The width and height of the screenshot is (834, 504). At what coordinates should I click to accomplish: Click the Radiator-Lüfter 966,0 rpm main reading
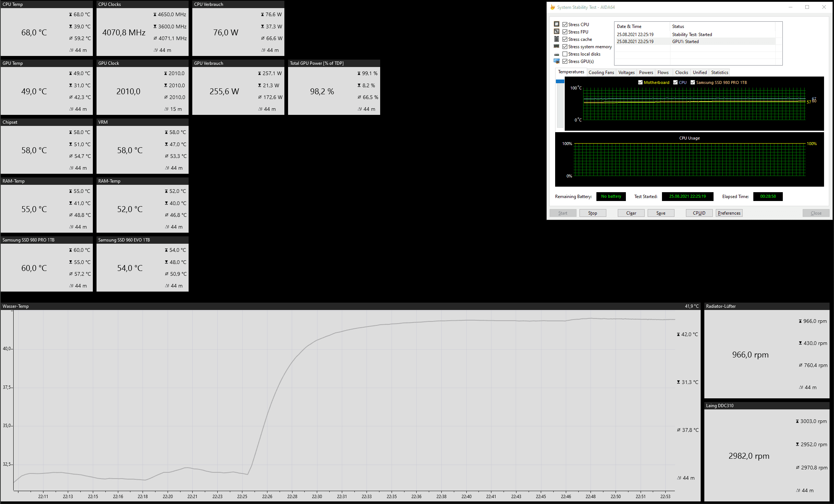coord(750,355)
